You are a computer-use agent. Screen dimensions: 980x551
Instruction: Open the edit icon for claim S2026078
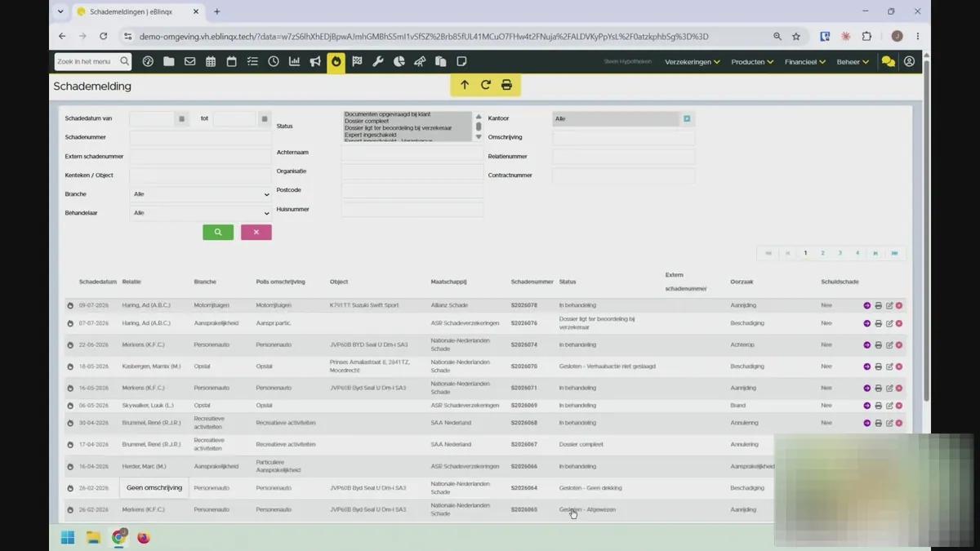[x=889, y=305]
